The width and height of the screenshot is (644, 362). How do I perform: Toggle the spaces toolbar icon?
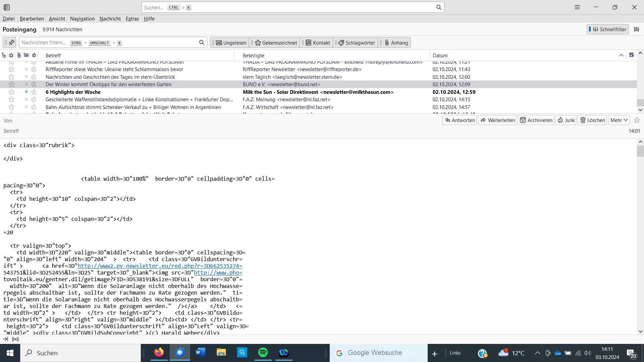[7, 7]
